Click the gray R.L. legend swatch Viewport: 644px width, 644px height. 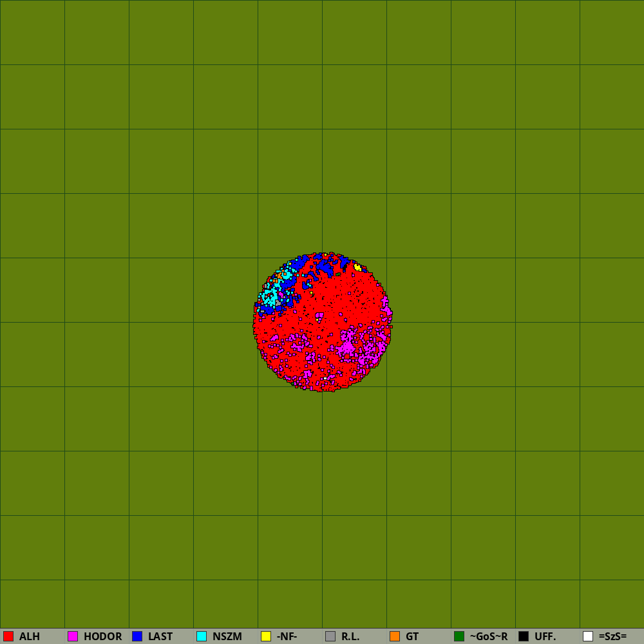coord(330,636)
